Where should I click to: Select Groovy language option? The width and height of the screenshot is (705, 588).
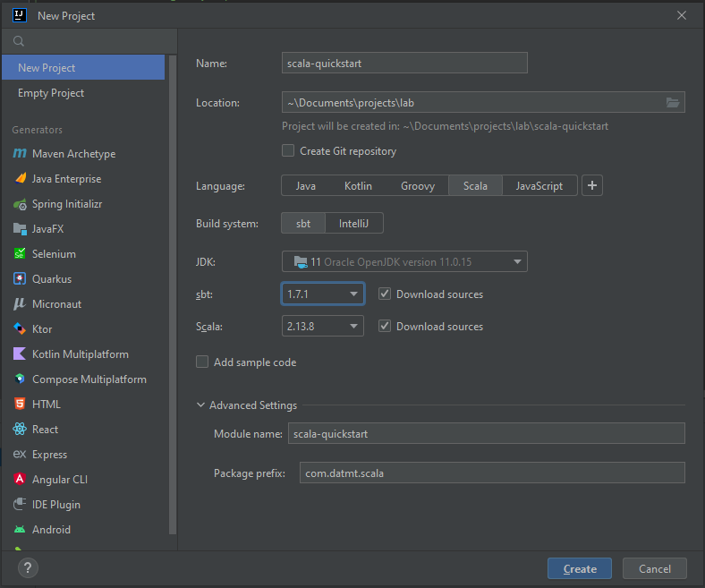418,186
